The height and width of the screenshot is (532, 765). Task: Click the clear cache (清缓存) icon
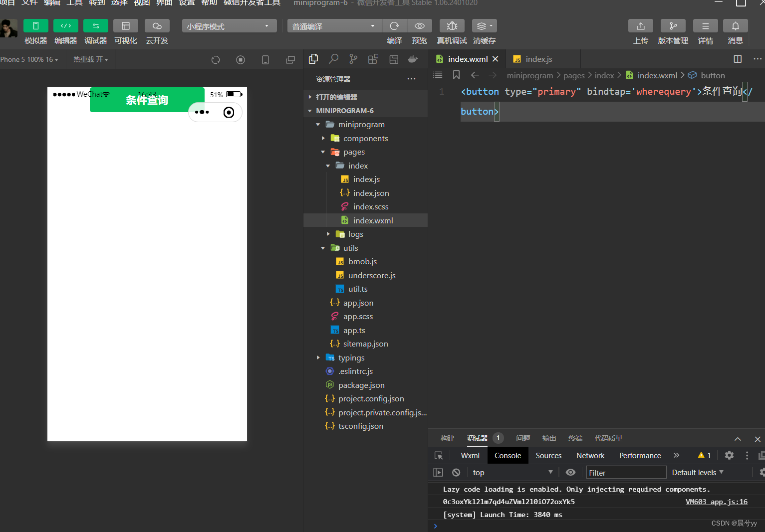484,26
